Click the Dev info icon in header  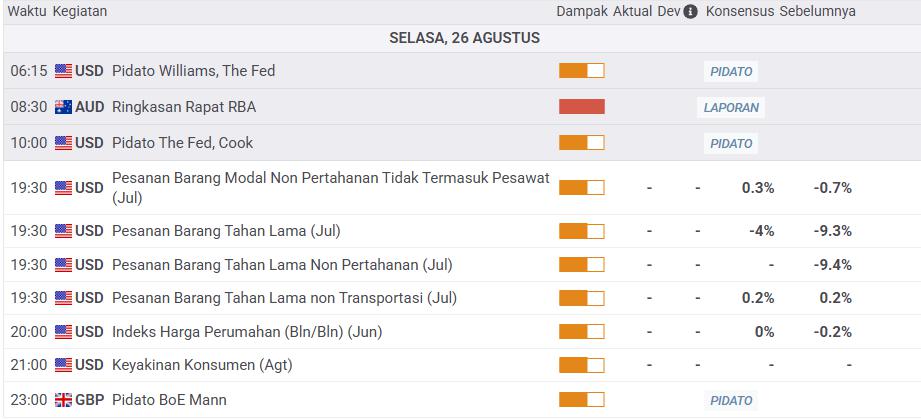tap(691, 12)
